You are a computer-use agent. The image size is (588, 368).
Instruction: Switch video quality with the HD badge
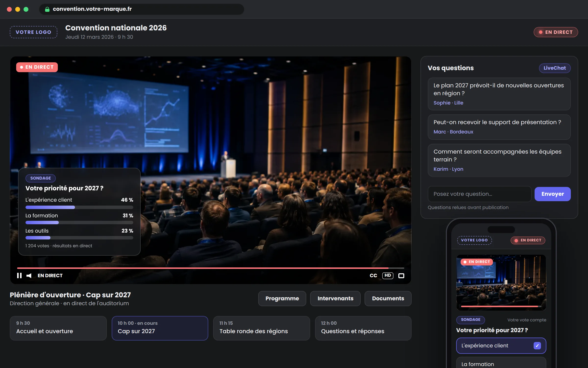[388, 276]
